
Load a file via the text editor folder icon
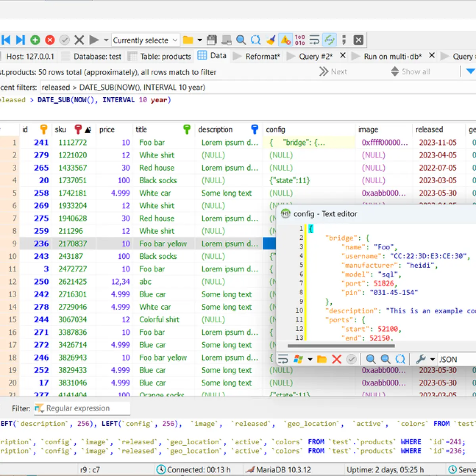pos(322,359)
